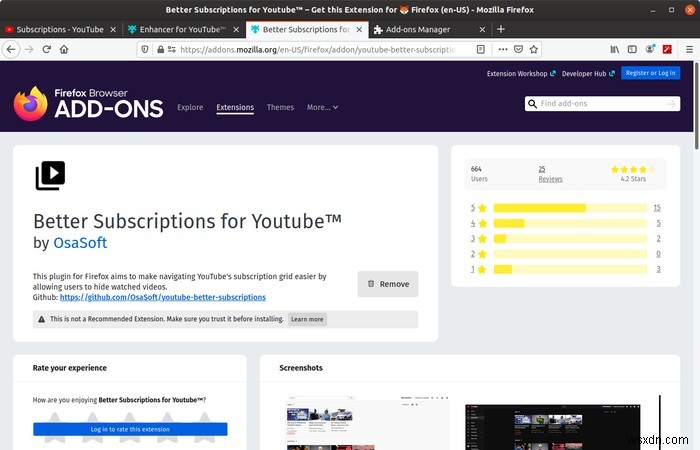
Task: Open the Library icon in toolbar
Action: 615,49
